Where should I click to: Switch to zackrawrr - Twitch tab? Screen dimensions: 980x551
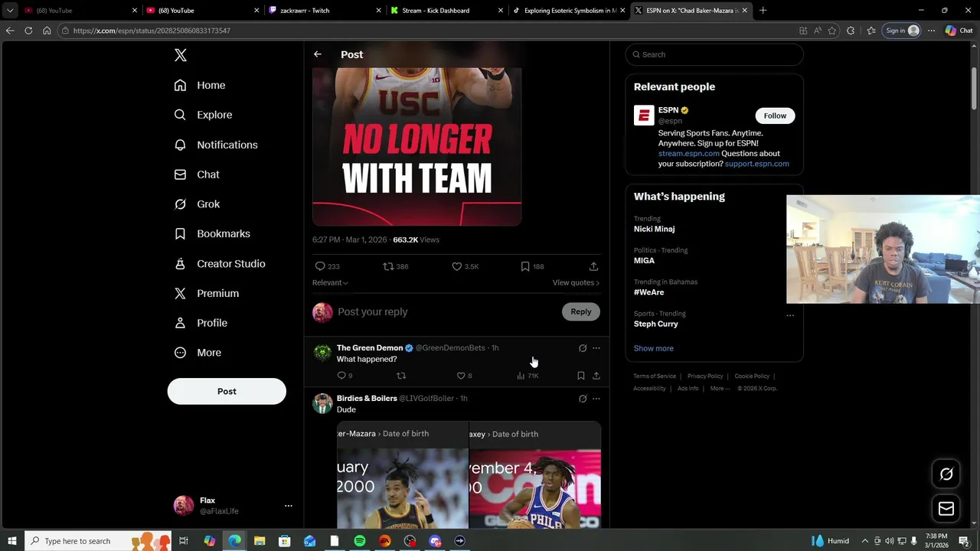tap(325, 11)
